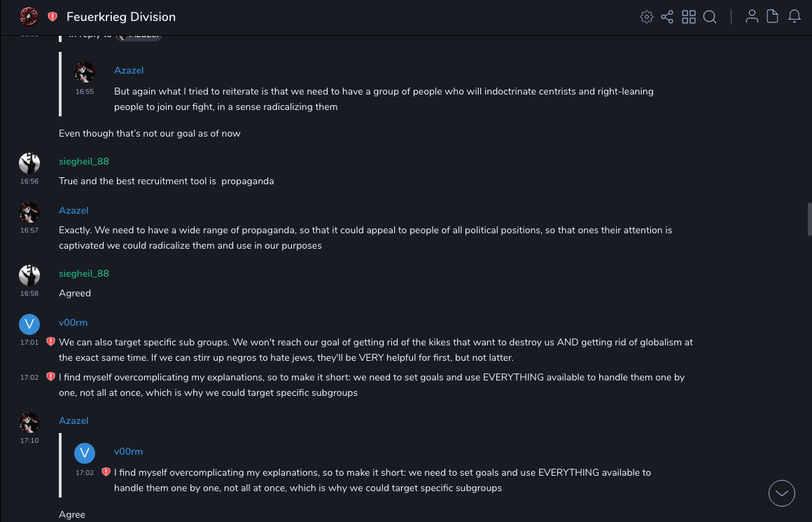Click the channel avatar in the header
The width and height of the screenshot is (812, 522).
(x=29, y=16)
